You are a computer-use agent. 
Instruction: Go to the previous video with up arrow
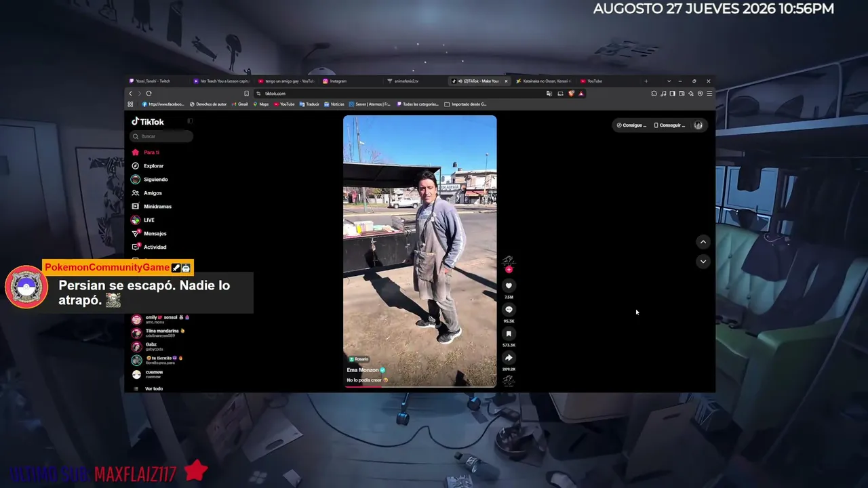point(703,242)
